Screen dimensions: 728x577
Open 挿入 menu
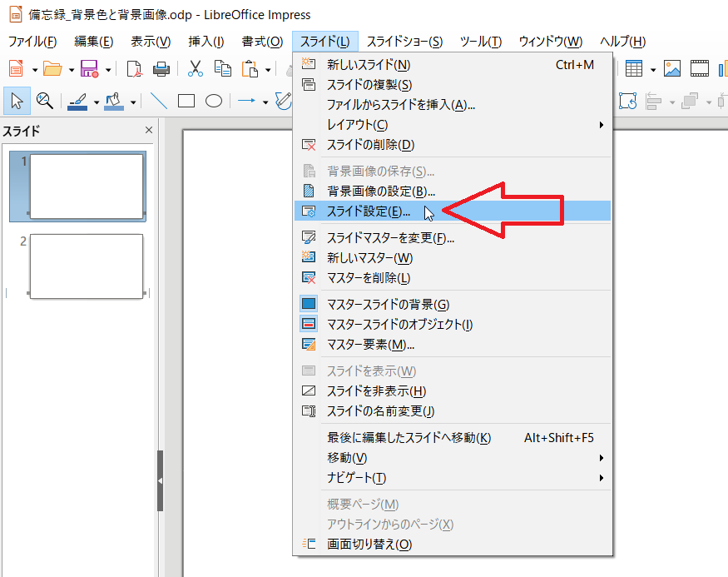pos(206,42)
